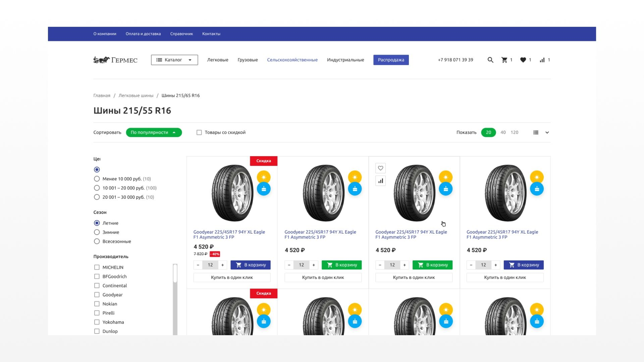
Task: Call phone number +7 918 071 39 39
Action: [x=455, y=60]
